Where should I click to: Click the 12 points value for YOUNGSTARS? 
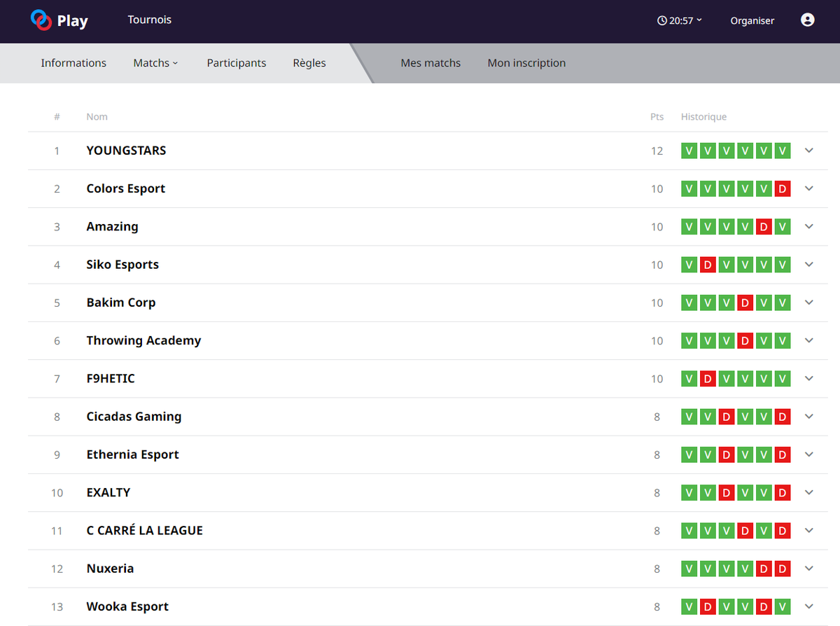657,151
